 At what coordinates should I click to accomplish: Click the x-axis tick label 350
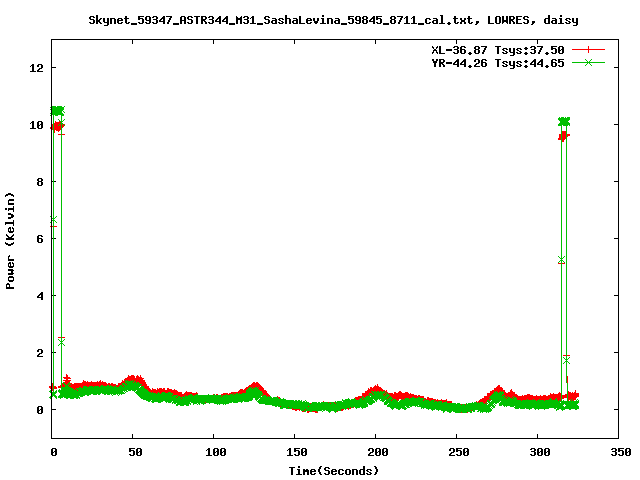pos(620,452)
